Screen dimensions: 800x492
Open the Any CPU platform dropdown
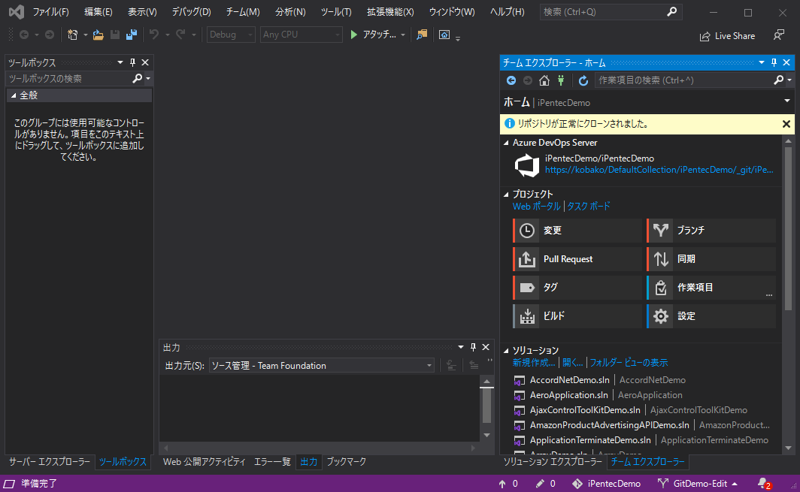(x=301, y=35)
